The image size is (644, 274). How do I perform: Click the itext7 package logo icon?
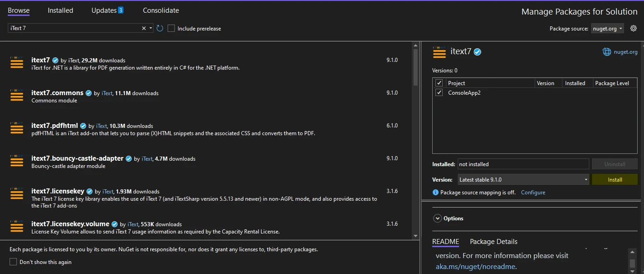click(17, 62)
